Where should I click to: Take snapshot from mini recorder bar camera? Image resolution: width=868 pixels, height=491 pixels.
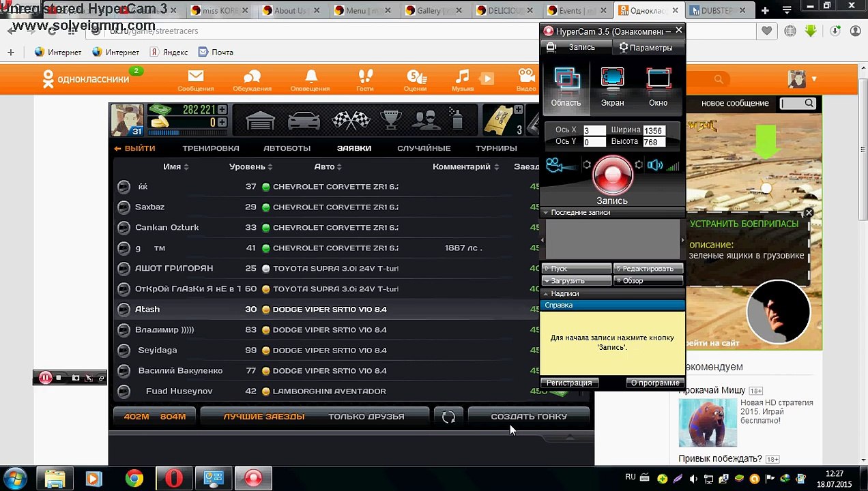pos(76,378)
